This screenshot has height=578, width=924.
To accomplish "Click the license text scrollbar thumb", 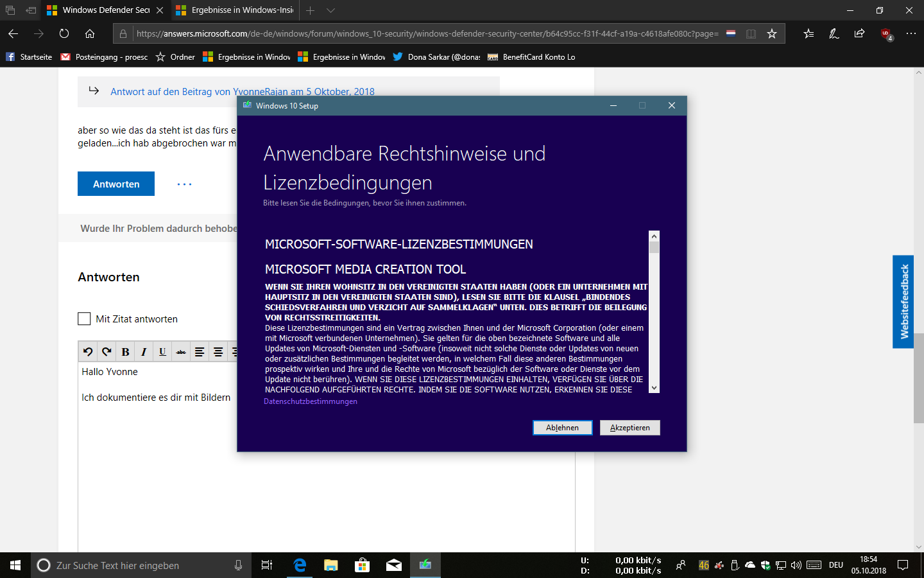I will [x=654, y=247].
